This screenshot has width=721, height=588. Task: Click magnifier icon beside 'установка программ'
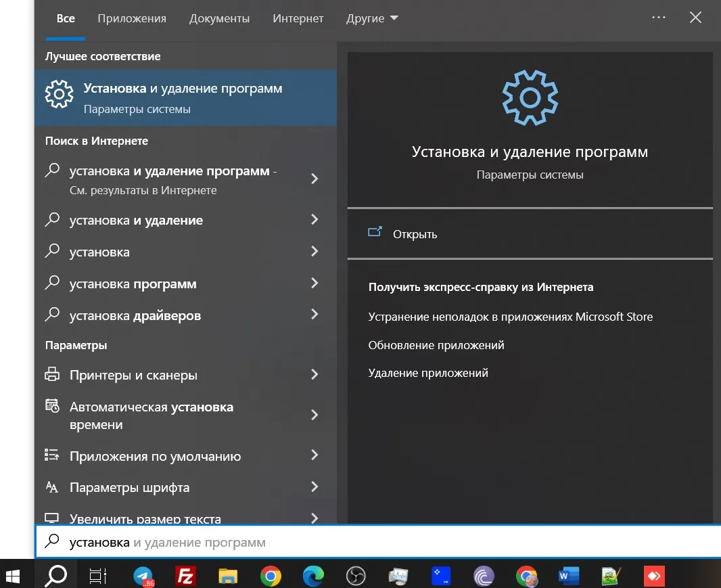point(52,282)
